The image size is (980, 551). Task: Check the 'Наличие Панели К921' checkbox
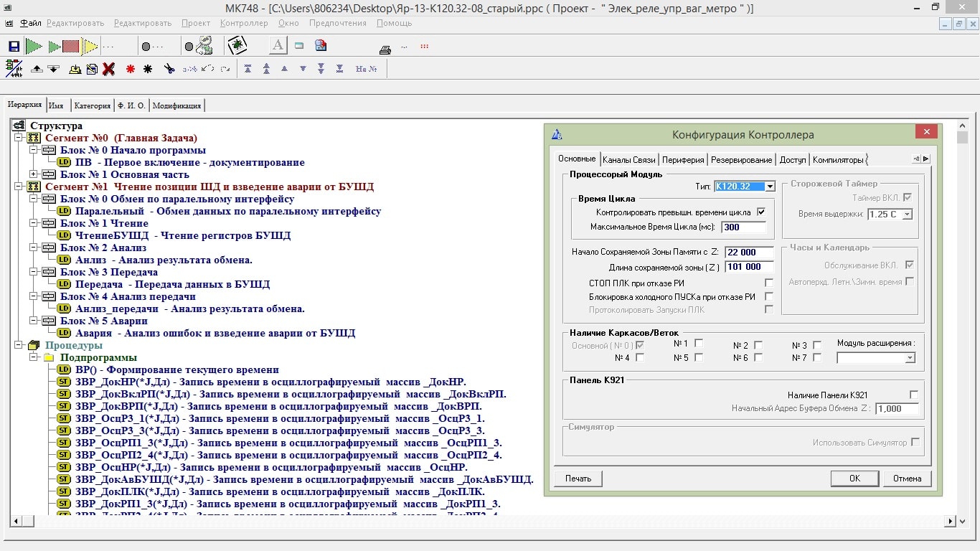click(x=914, y=395)
